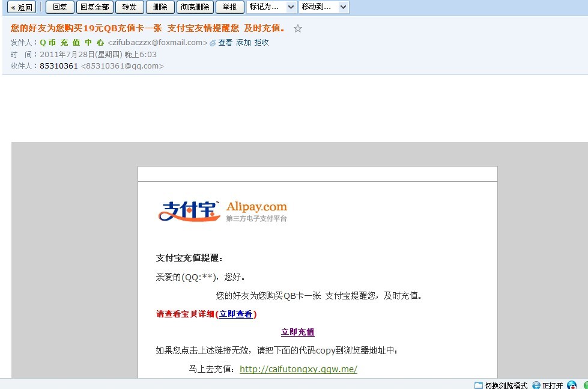Click 查看 link next to sender
This screenshot has width=588, height=389.
tap(225, 43)
